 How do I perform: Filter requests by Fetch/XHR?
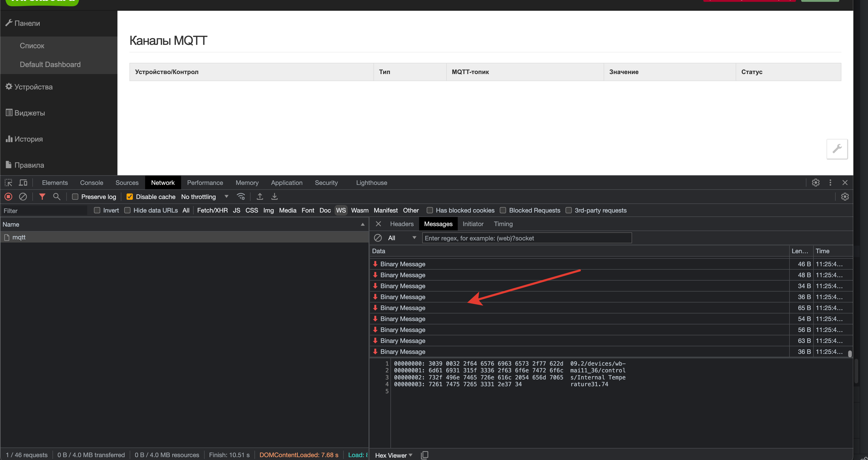pyautogui.click(x=212, y=210)
